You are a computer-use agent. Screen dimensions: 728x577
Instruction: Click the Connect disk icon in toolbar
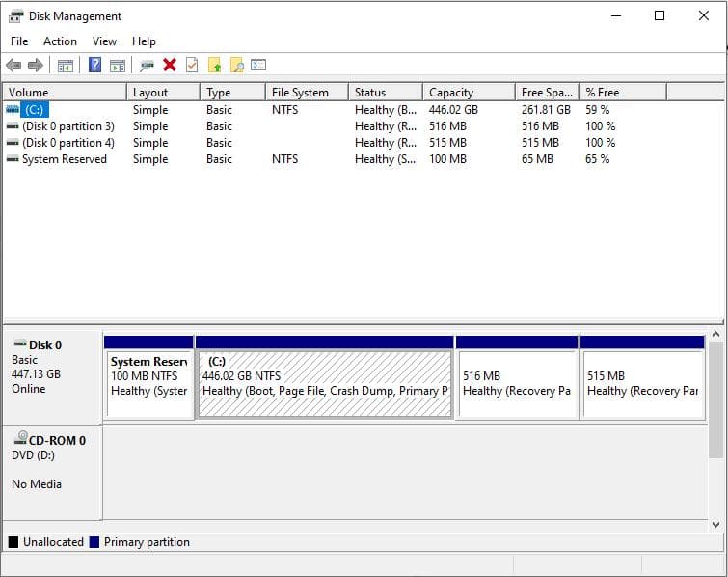click(x=147, y=65)
